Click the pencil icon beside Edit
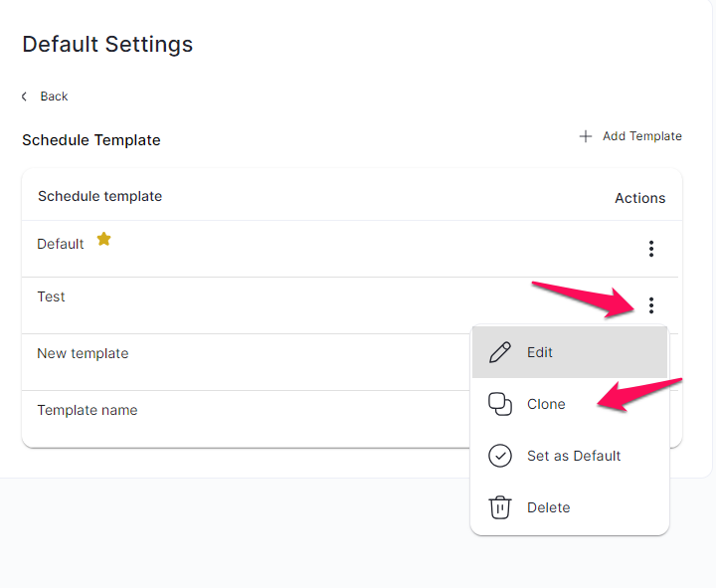The width and height of the screenshot is (716, 588). (500, 352)
